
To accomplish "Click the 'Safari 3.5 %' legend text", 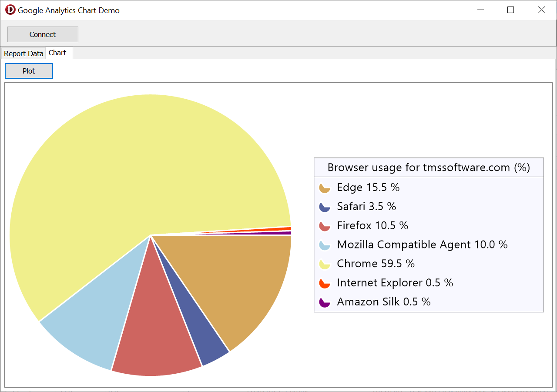I will (366, 207).
